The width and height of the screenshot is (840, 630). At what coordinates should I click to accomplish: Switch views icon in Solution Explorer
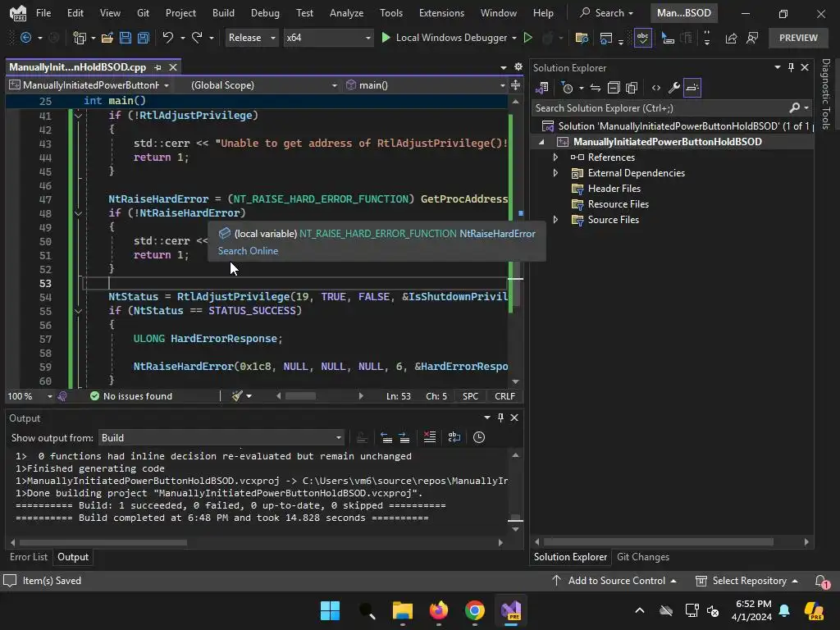[x=541, y=87]
